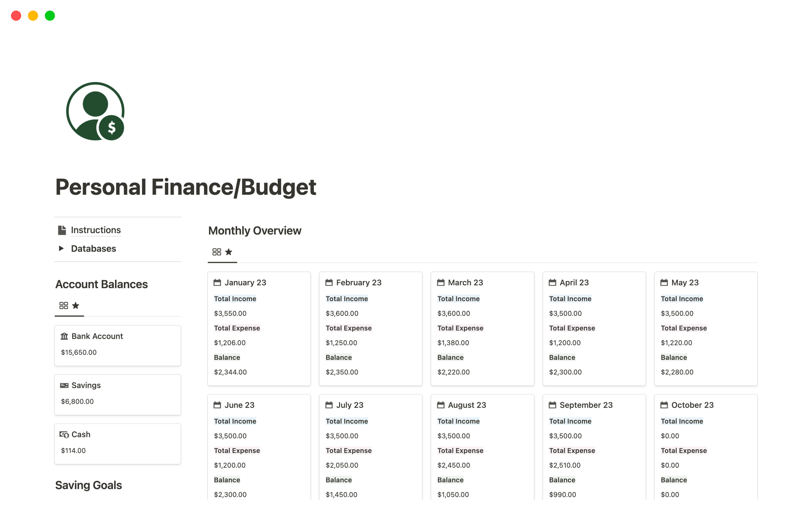
Task: Select the Instructions menu item
Action: coord(96,229)
